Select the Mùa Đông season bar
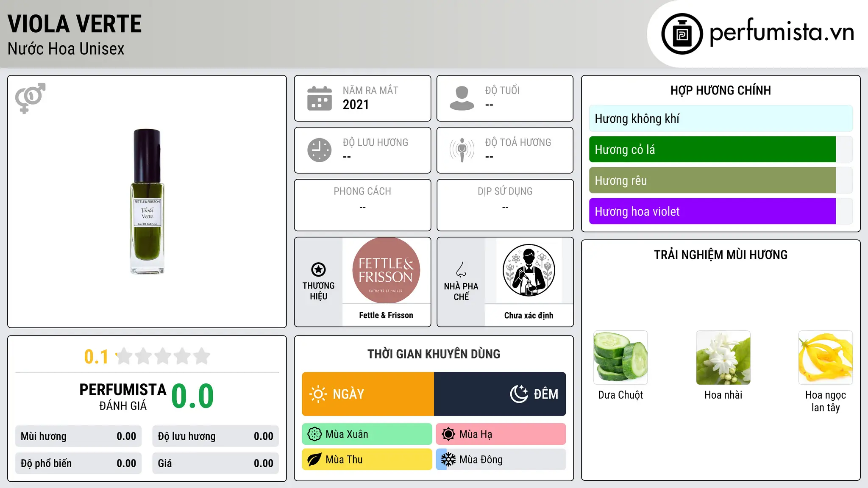This screenshot has height=488, width=868. (501, 460)
